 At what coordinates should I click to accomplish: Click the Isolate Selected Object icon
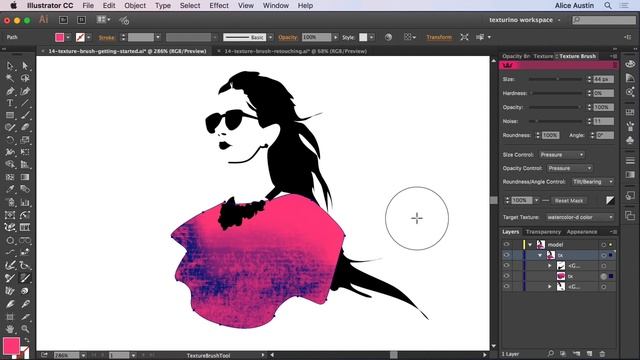(x=464, y=37)
